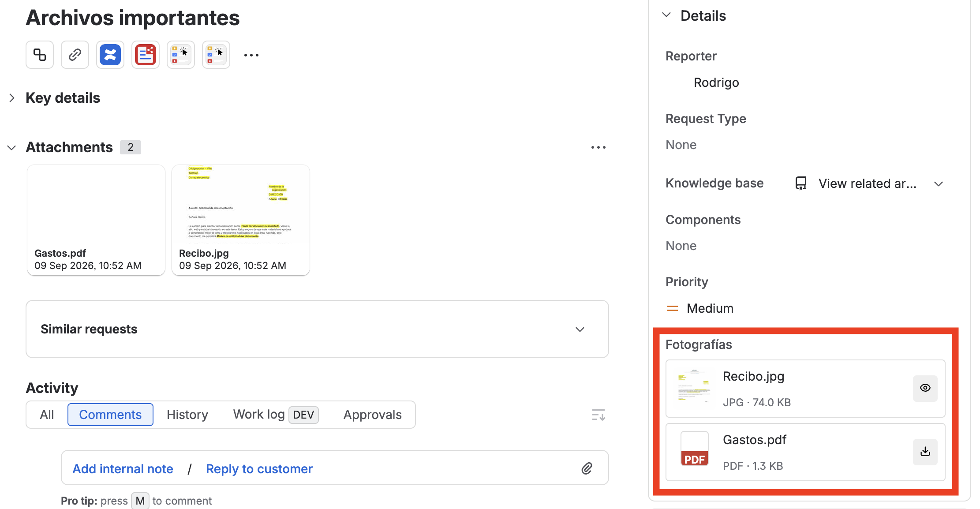
Task: Click the paperclip attach icon in comment box
Action: click(x=587, y=468)
